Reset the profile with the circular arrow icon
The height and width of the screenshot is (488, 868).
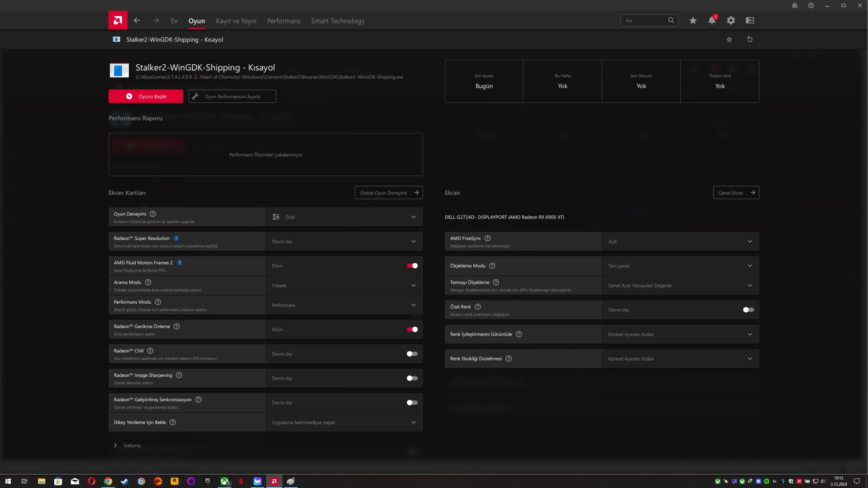tap(750, 39)
